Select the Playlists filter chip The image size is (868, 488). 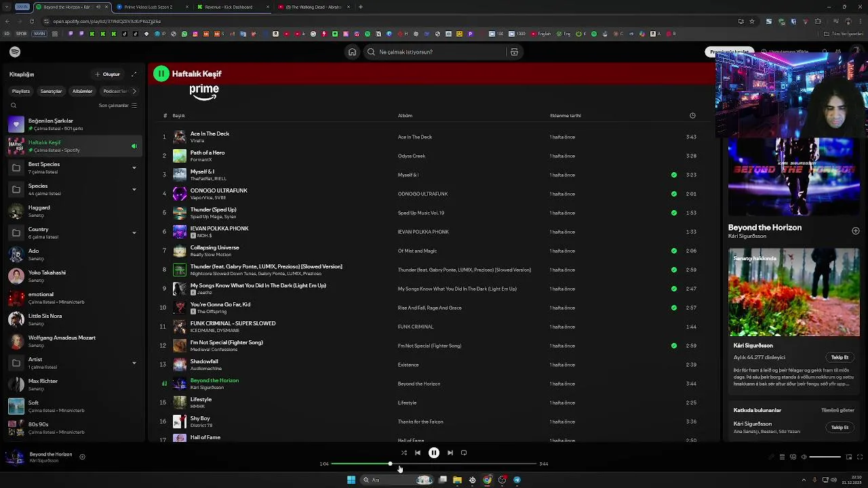click(21, 91)
